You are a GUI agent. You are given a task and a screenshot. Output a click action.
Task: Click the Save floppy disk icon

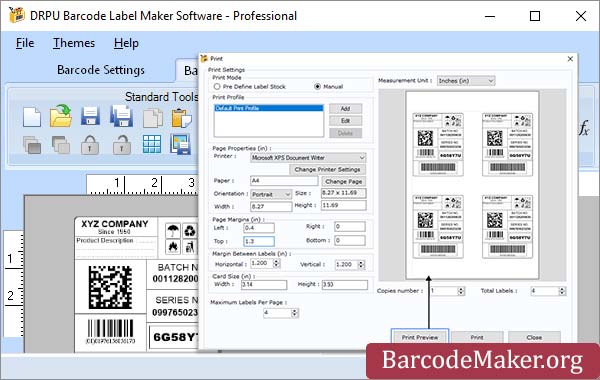[91, 117]
